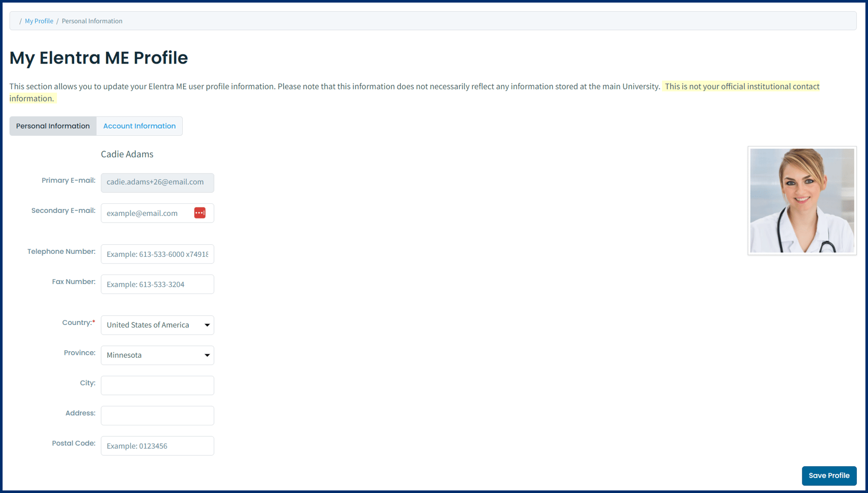The height and width of the screenshot is (493, 868).
Task: Click the LastPass icon in Secondary E-mail field
Action: [200, 212]
